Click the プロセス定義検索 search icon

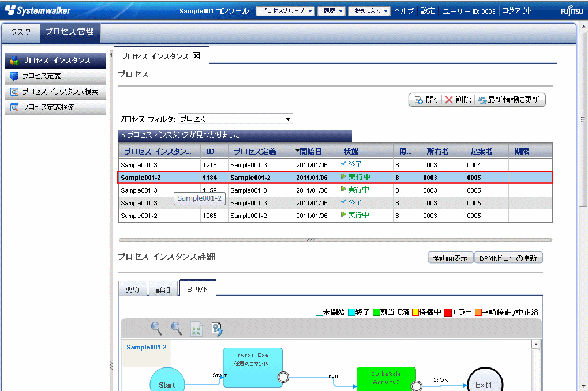pyautogui.click(x=14, y=108)
